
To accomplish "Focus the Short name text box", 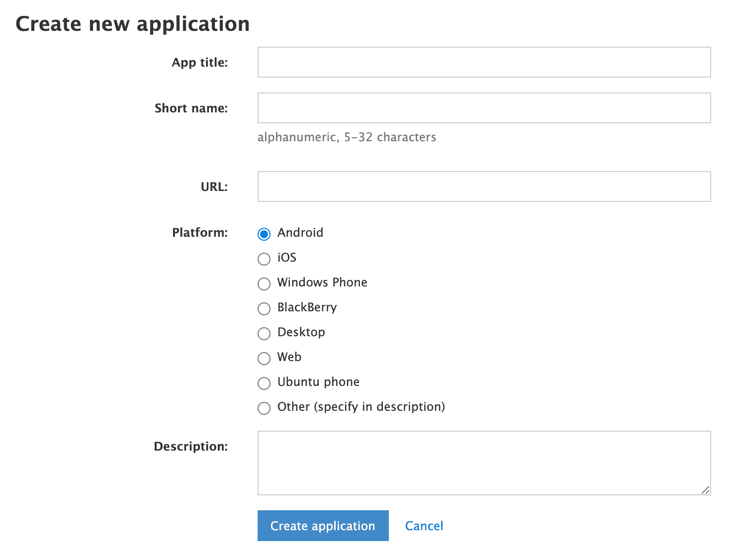I will pos(484,108).
